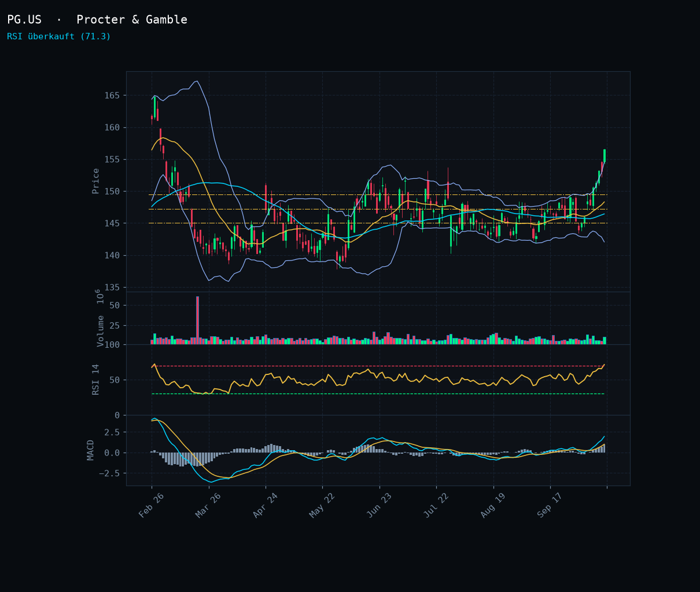
Task: Click the "Volume" axis label
Action: [101, 331]
